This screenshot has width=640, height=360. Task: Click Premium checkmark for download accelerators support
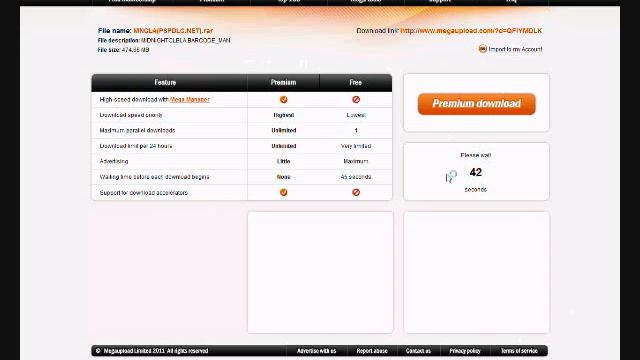click(x=283, y=192)
